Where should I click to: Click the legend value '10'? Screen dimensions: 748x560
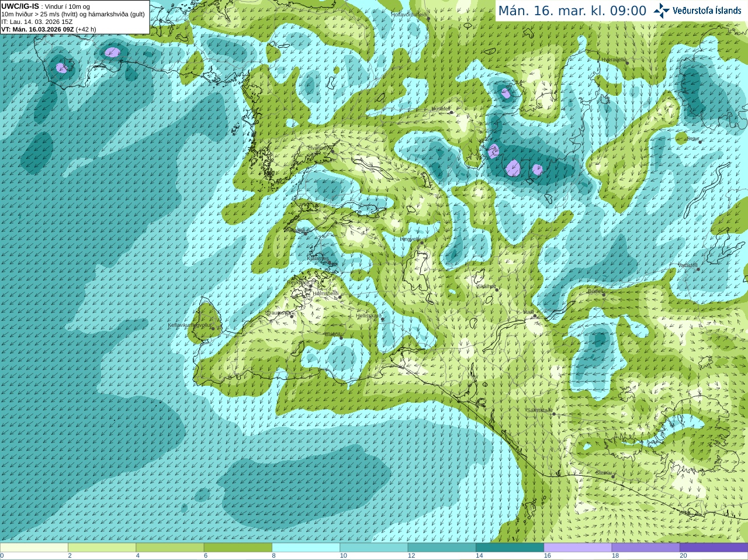pyautogui.click(x=343, y=556)
